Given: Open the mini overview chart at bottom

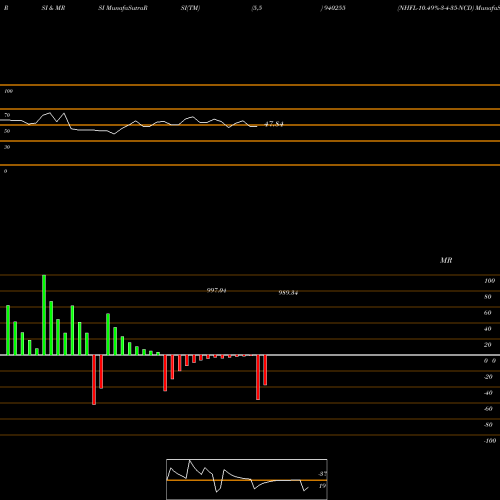Looking at the screenshot, I should (x=247, y=479).
